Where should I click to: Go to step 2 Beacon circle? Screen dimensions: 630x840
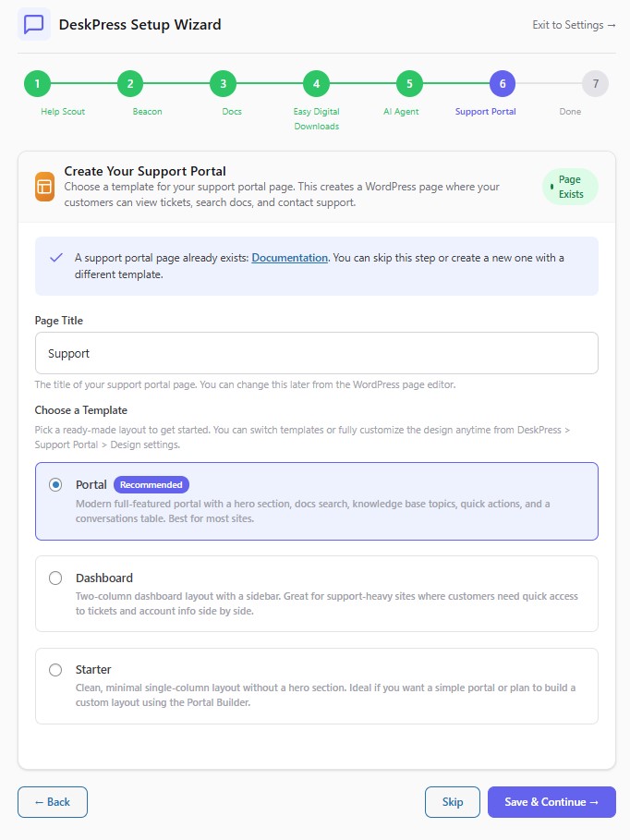click(130, 84)
